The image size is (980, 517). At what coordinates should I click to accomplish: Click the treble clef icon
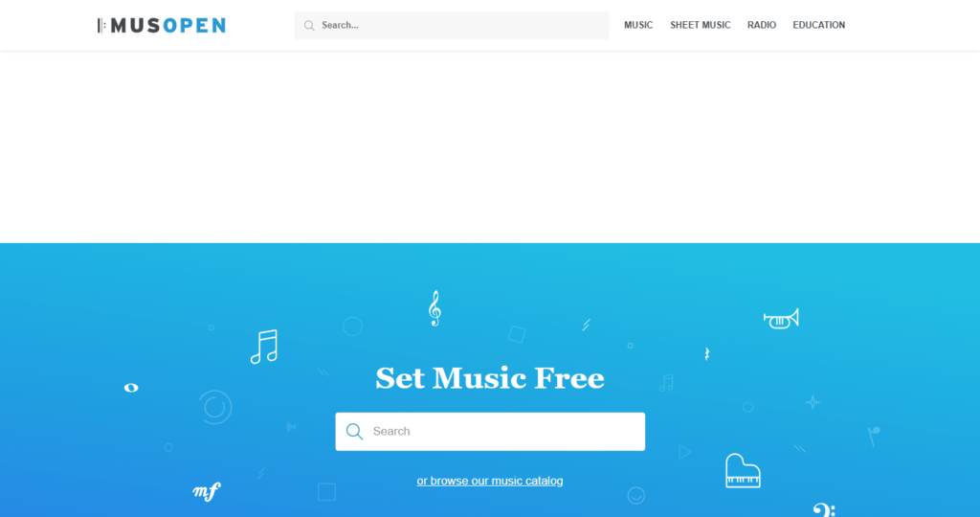434,308
